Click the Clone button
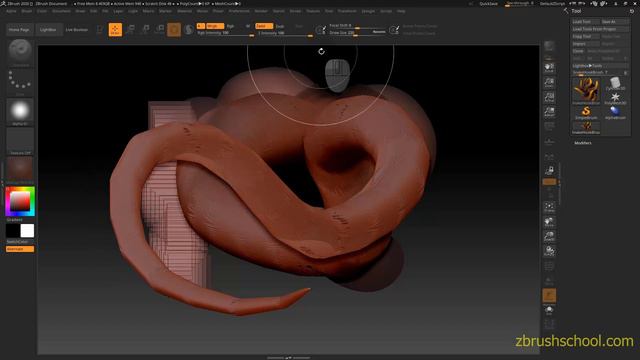 579,51
